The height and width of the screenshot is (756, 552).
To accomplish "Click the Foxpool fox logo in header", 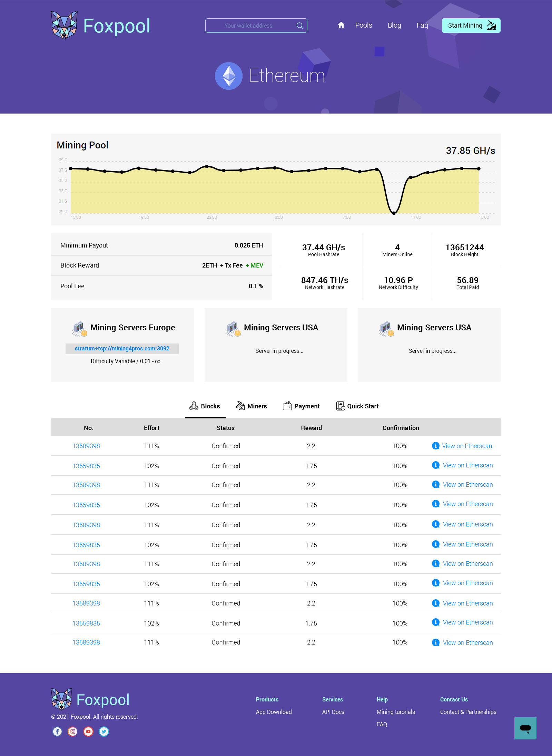I will [x=64, y=25].
